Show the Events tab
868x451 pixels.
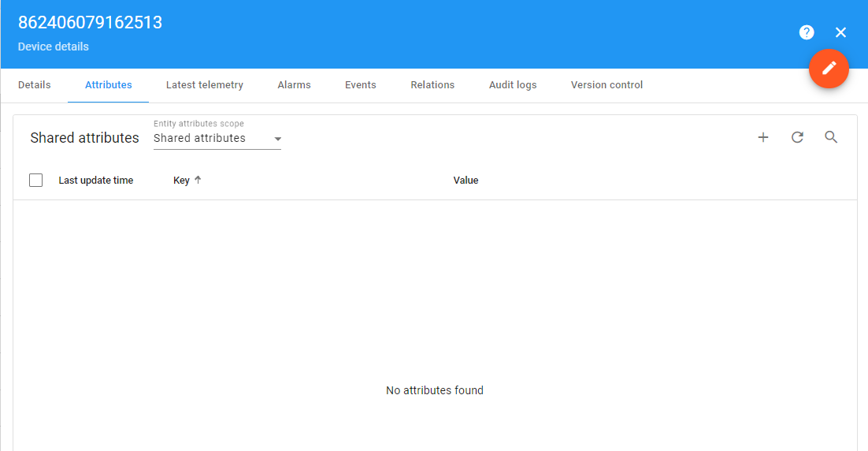[x=361, y=85]
